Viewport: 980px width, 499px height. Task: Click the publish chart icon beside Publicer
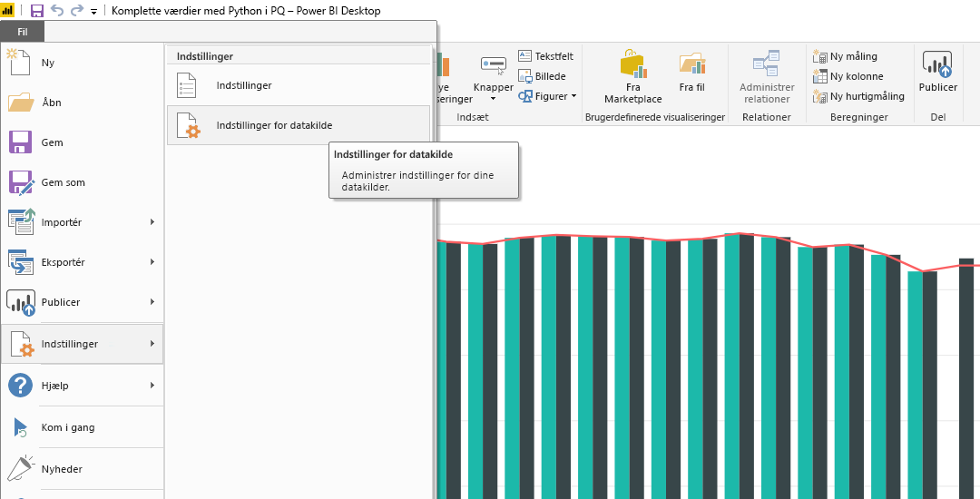point(21,302)
